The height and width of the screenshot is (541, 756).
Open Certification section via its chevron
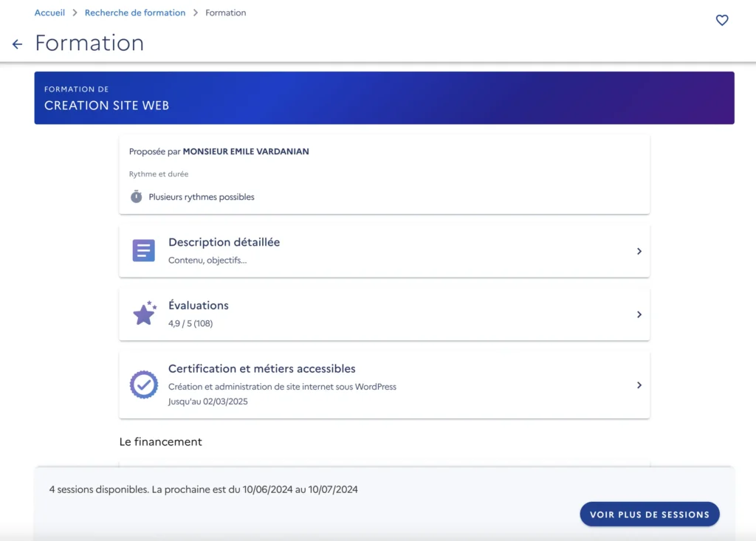point(639,385)
